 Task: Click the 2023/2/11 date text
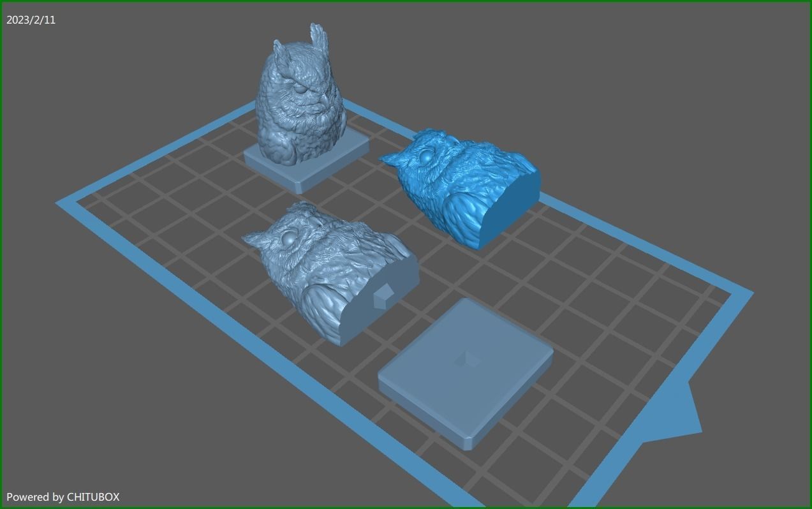[x=31, y=20]
